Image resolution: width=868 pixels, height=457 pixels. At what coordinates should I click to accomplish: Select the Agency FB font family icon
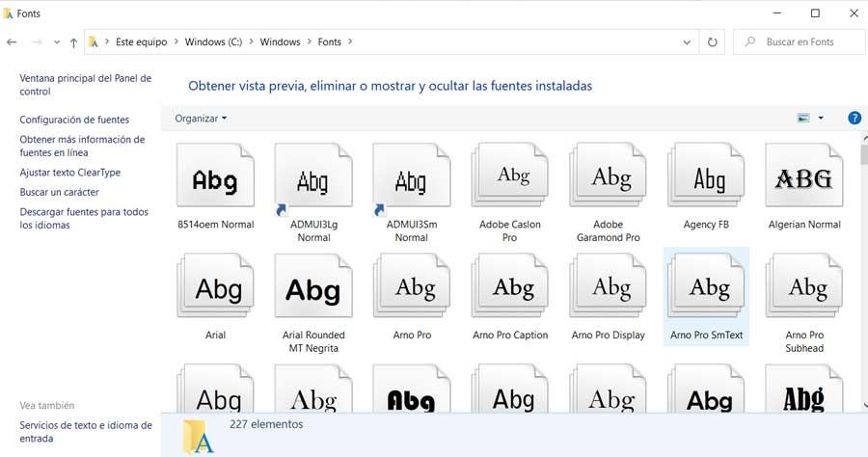click(x=706, y=175)
